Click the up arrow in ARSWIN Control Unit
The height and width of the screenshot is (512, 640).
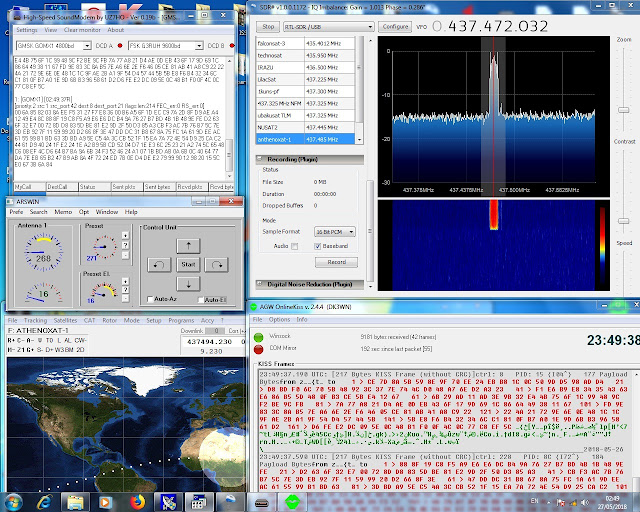188,246
